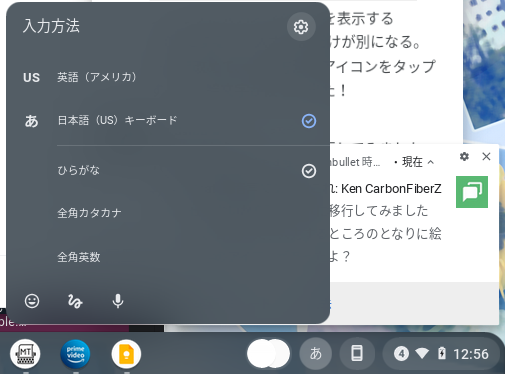
Task: Choose 全角英数 input mode
Action: point(168,257)
